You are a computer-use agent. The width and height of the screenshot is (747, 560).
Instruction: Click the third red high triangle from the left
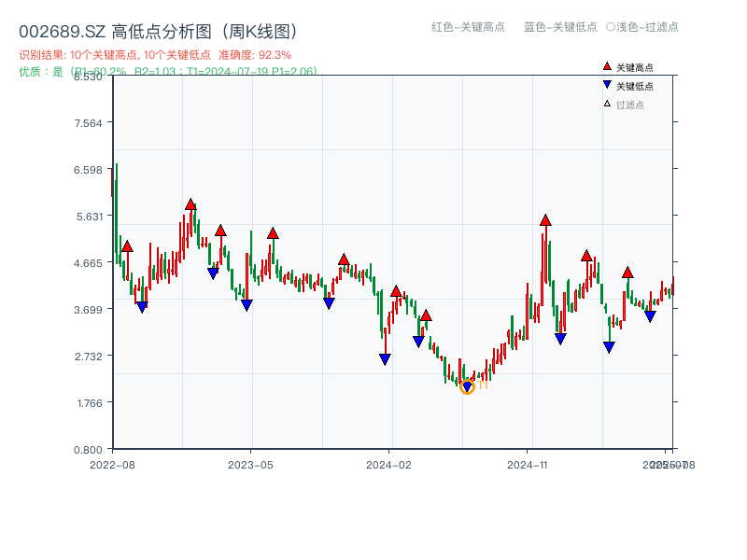pyautogui.click(x=220, y=231)
